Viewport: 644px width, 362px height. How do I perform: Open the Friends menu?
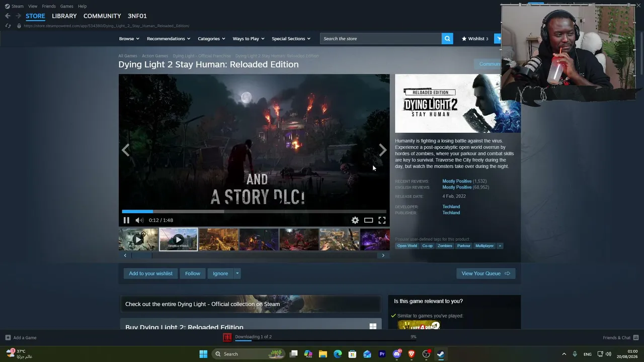point(49,6)
